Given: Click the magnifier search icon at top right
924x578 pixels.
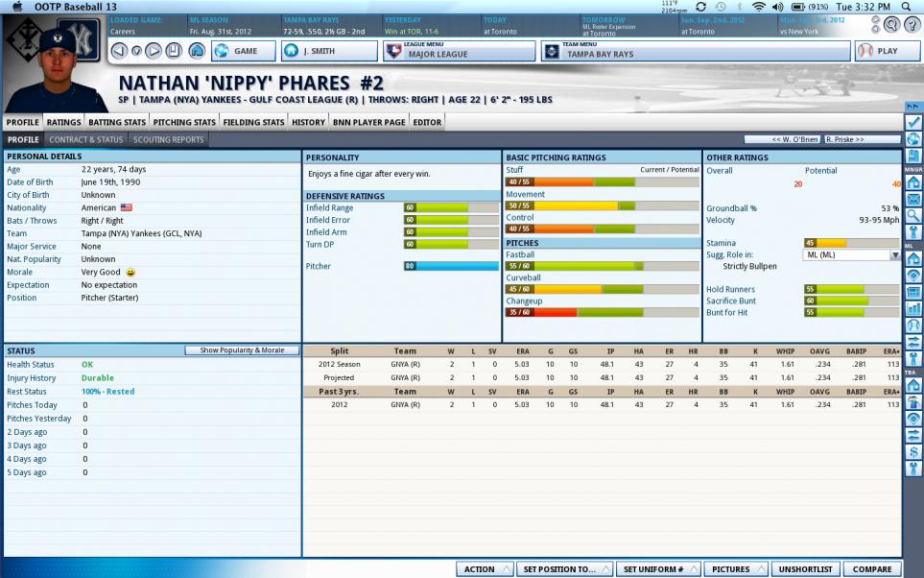Looking at the screenshot, I should 891,24.
